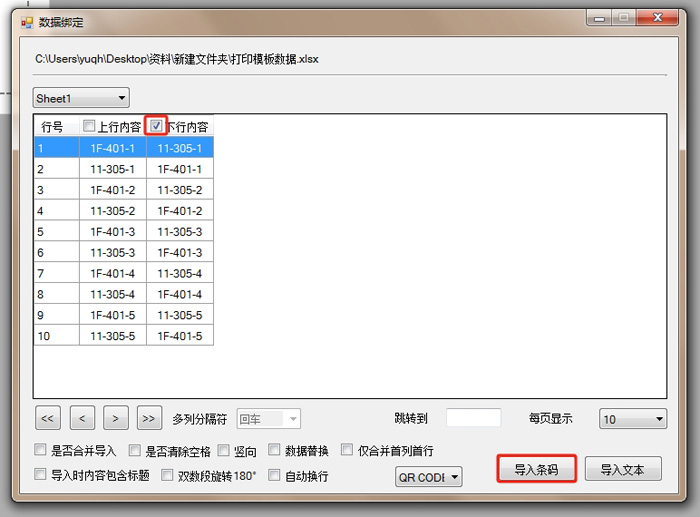Click row number 10 in 行号 column
700x517 pixels.
coord(57,336)
